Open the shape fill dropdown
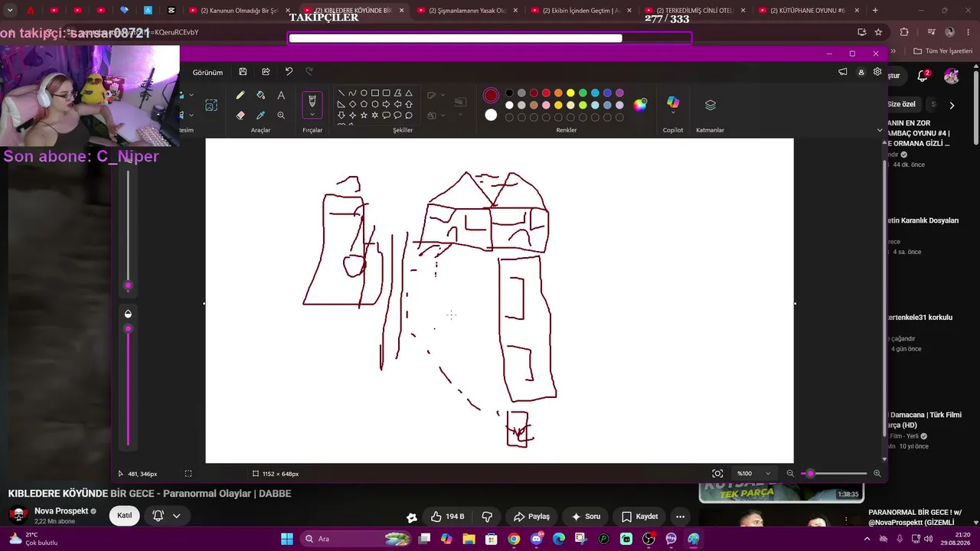 443,116
